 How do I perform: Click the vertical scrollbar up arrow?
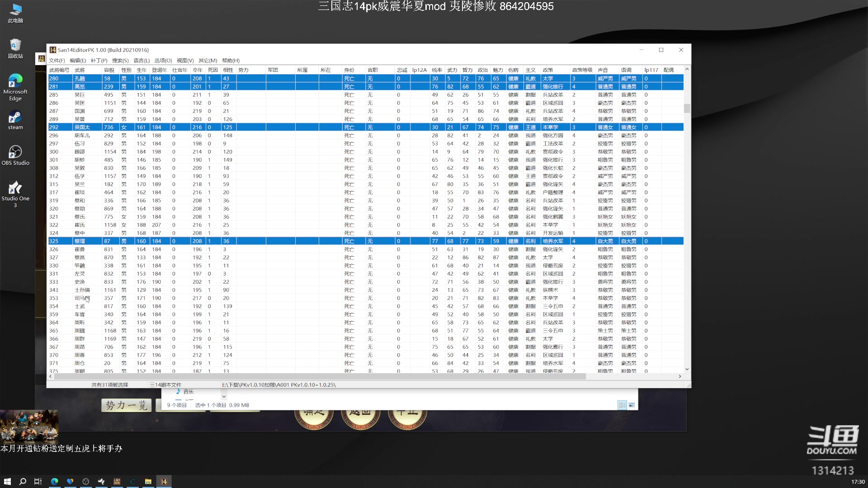pos(687,69)
